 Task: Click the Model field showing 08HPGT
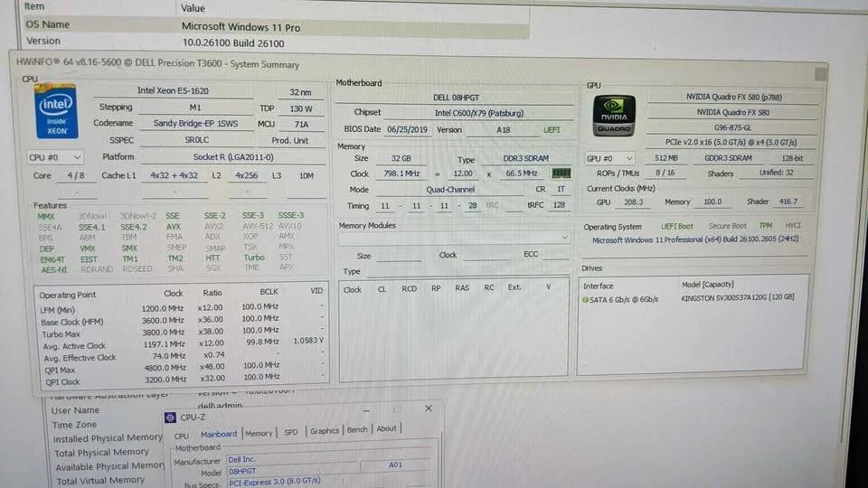click(x=242, y=472)
